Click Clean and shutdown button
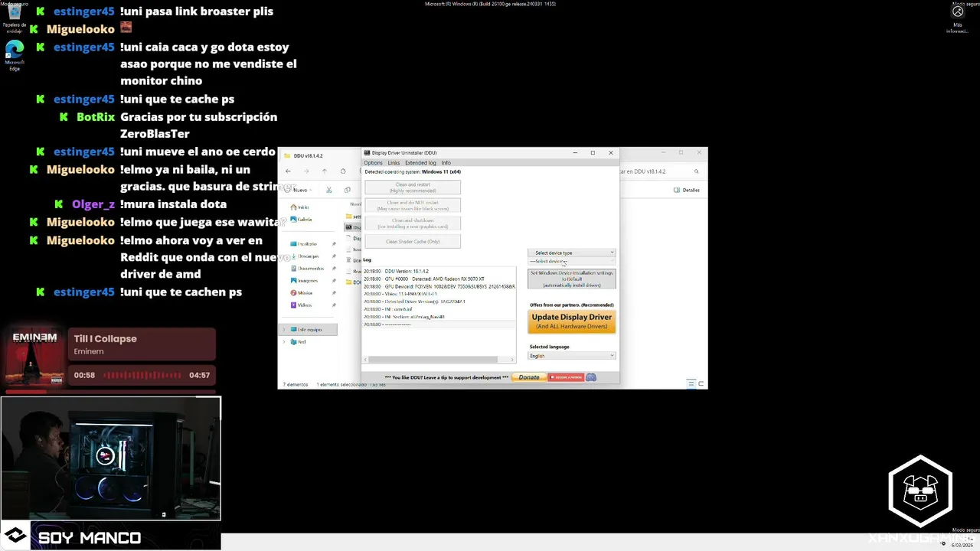 413,223
